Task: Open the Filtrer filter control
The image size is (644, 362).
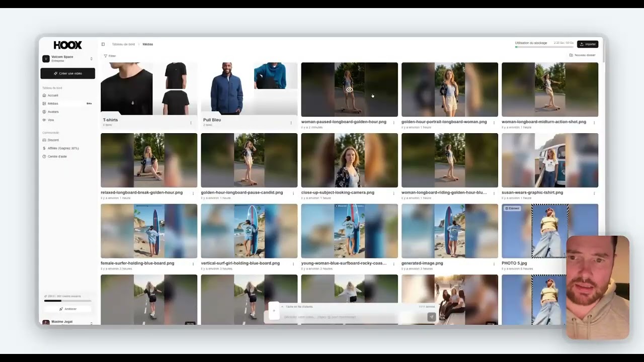Action: point(110,56)
